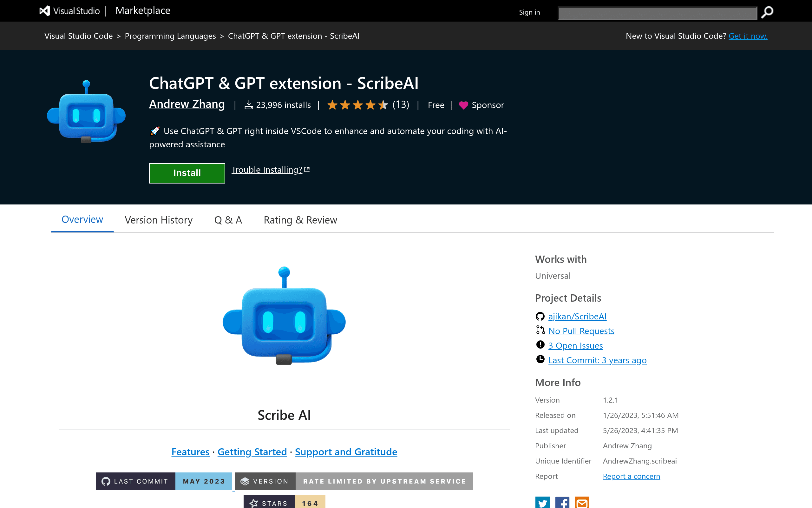Viewport: 812px width, 508px height.
Task: Go to Visual Studio Code breadcrumb
Action: tap(79, 36)
